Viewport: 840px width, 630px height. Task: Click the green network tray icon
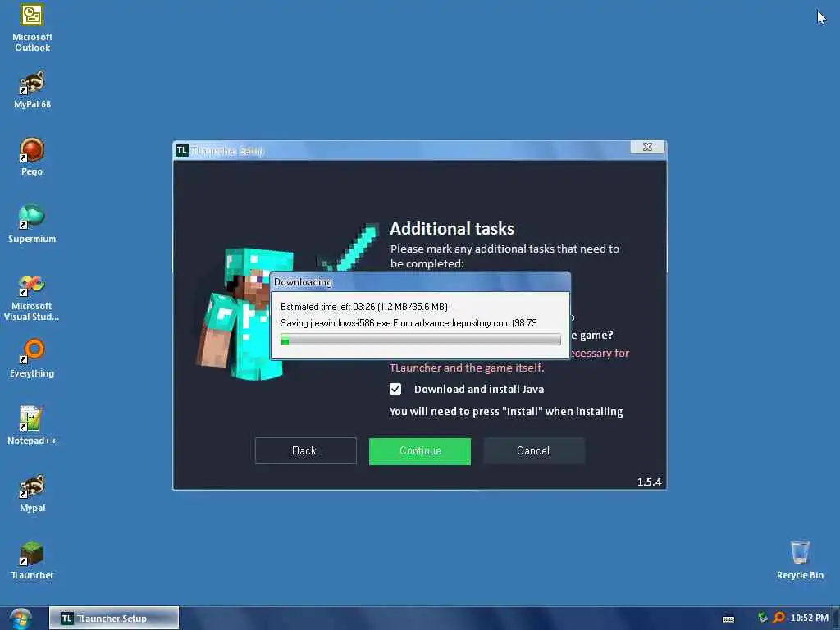[x=763, y=618]
